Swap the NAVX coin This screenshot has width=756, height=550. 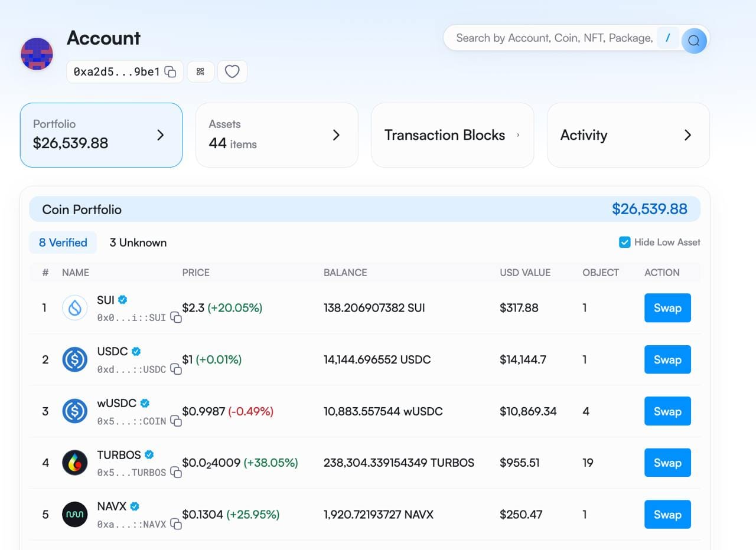pyautogui.click(x=667, y=515)
